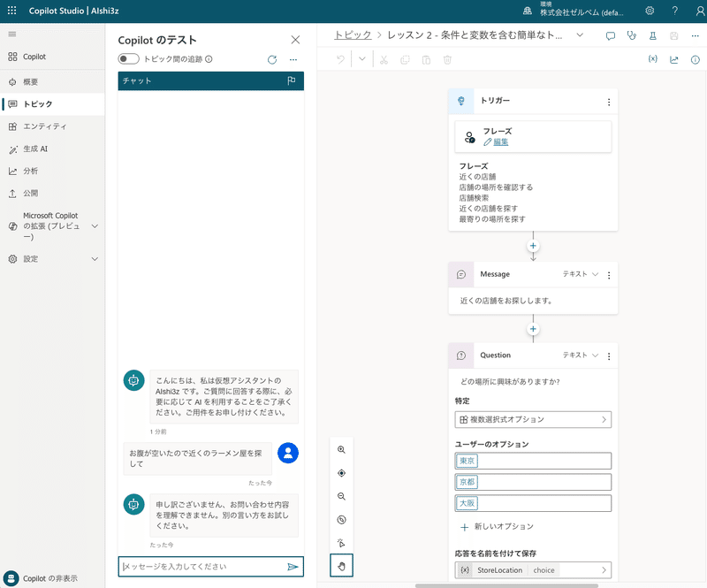Zoom in on the canvas
The height and width of the screenshot is (588, 707).
point(341,449)
